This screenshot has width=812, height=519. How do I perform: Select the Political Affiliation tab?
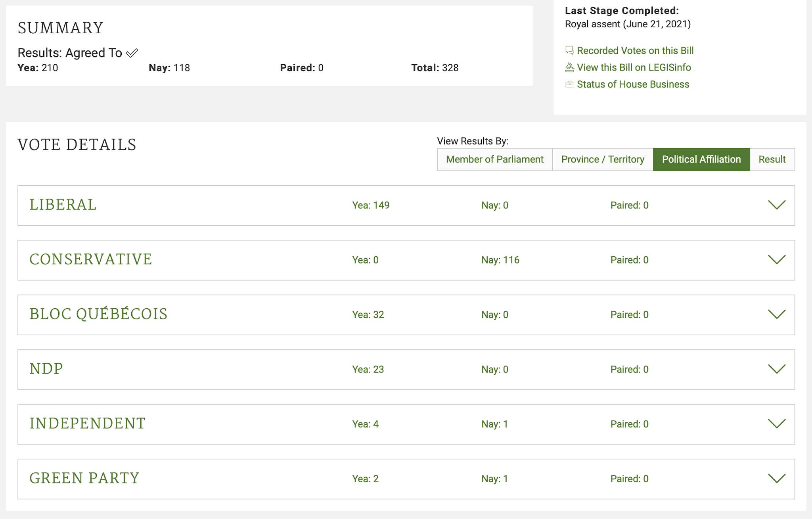(x=701, y=159)
